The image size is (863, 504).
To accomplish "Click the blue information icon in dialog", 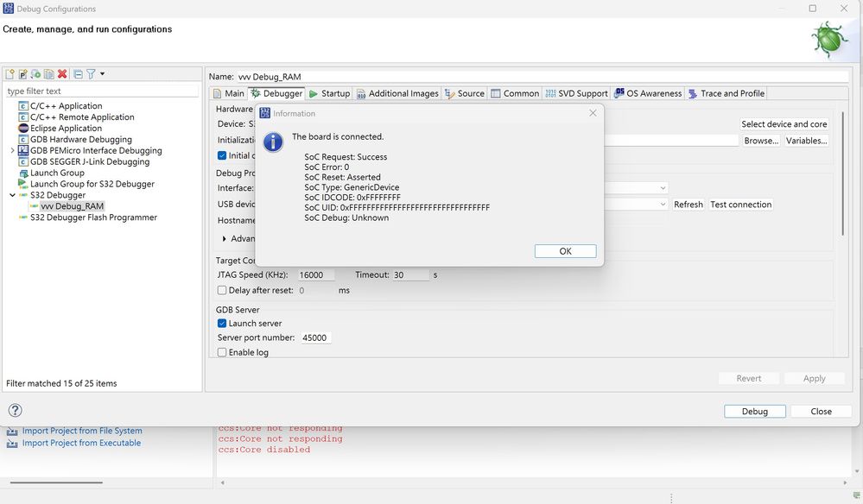I will pos(273,142).
